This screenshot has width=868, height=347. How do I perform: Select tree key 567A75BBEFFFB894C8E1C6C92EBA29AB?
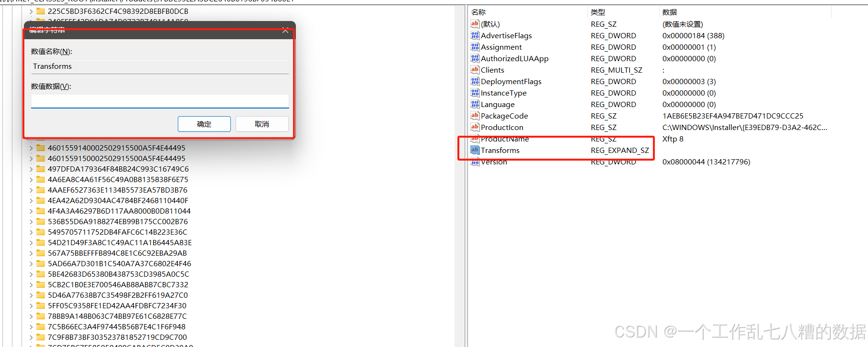(118, 253)
